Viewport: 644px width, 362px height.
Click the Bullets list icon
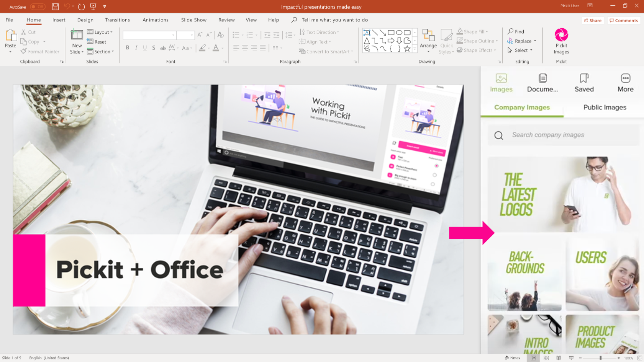pyautogui.click(x=236, y=35)
